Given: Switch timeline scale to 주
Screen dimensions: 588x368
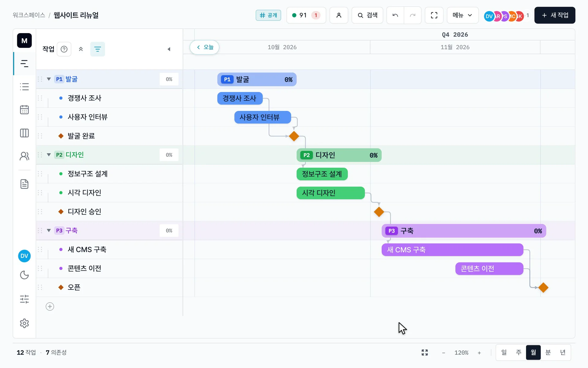Looking at the screenshot, I should pyautogui.click(x=518, y=352).
